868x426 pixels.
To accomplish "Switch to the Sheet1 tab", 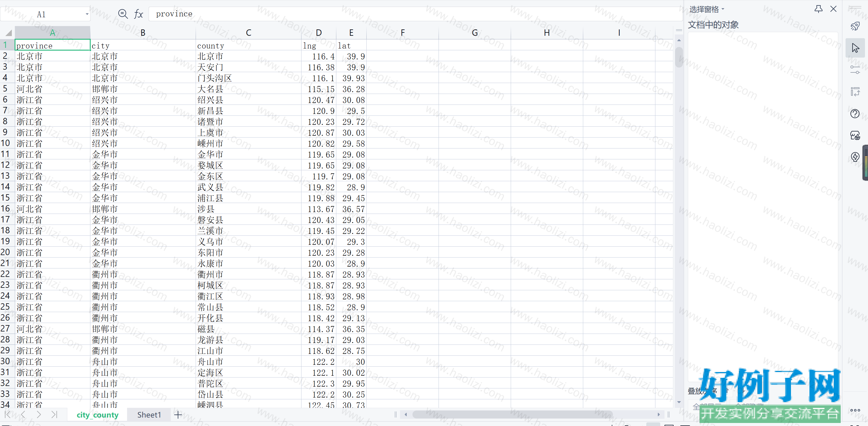I will pos(149,415).
